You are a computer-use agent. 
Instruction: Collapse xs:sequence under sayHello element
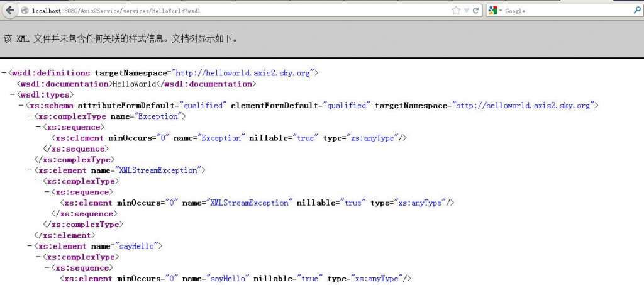tap(47, 268)
